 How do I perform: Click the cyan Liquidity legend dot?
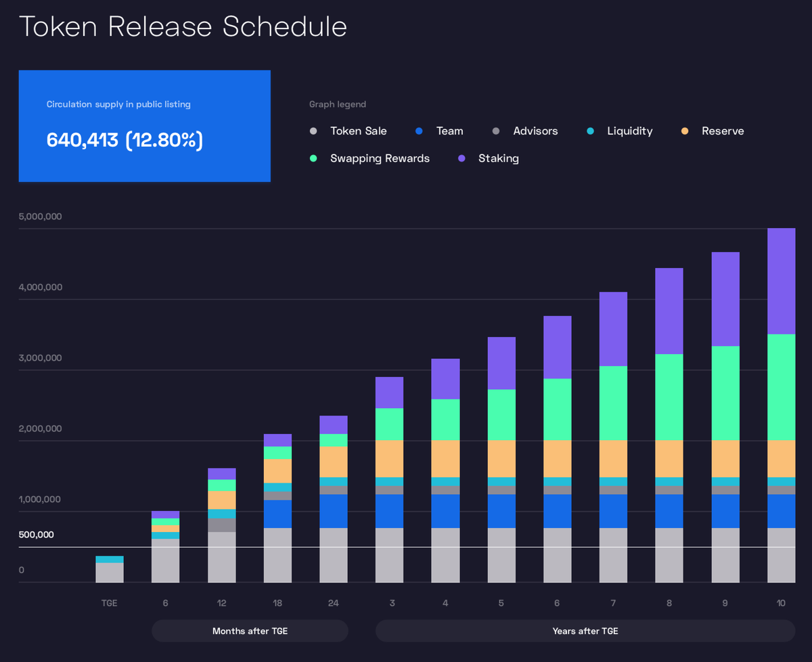[x=590, y=131]
